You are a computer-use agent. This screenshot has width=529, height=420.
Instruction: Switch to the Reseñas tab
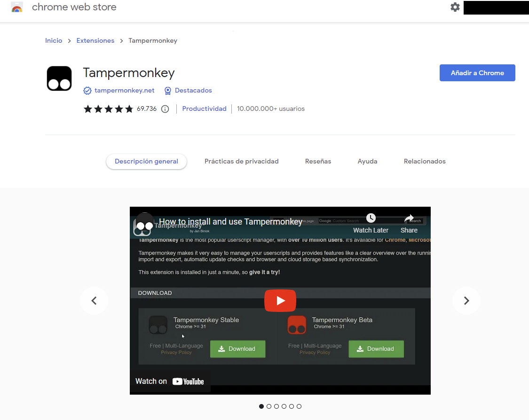point(318,161)
